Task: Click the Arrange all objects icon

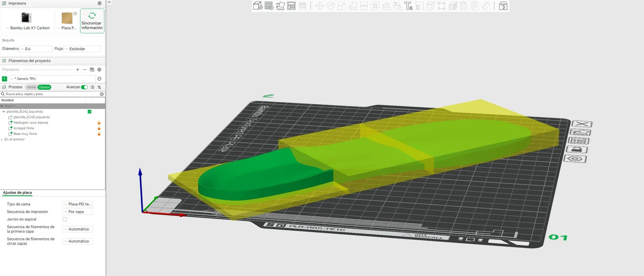Action: pyautogui.click(x=291, y=6)
